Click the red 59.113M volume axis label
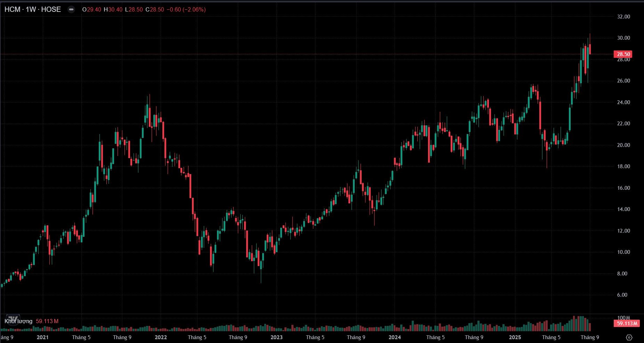 [627, 323]
